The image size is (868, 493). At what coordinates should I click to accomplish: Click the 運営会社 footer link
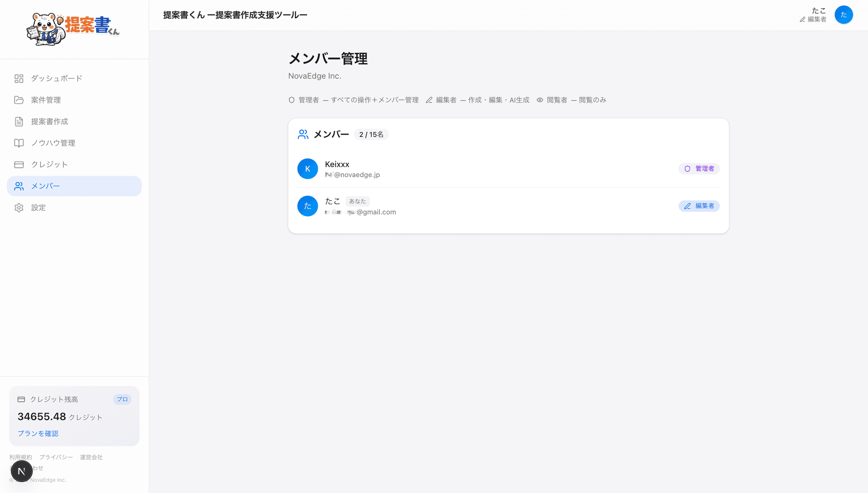point(91,457)
